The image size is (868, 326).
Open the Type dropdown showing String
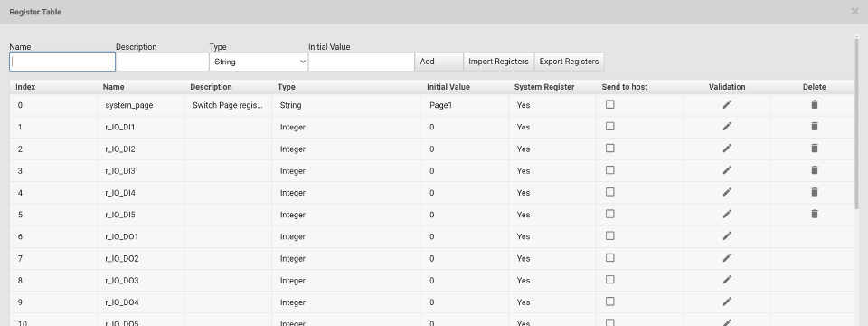[259, 62]
